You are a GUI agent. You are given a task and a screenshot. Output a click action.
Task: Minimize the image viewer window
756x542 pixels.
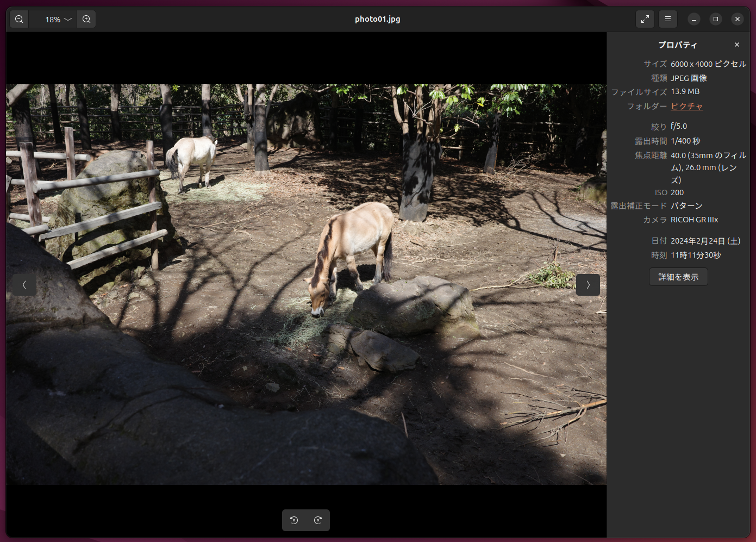(x=694, y=19)
